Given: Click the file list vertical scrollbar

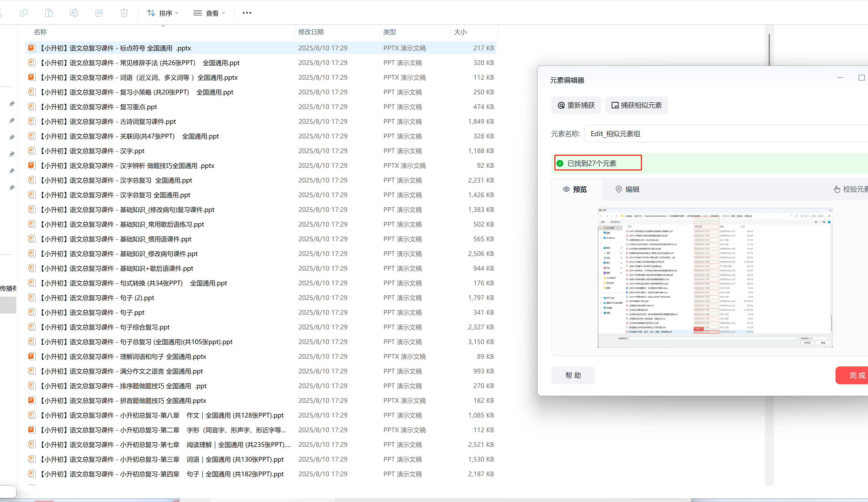Looking at the screenshot, I should click(769, 49).
